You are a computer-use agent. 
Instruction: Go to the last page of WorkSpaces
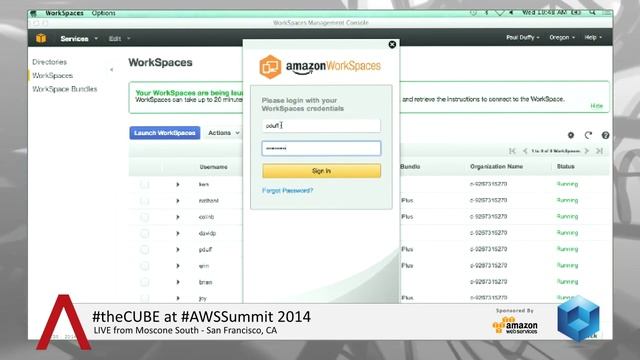tap(599, 151)
